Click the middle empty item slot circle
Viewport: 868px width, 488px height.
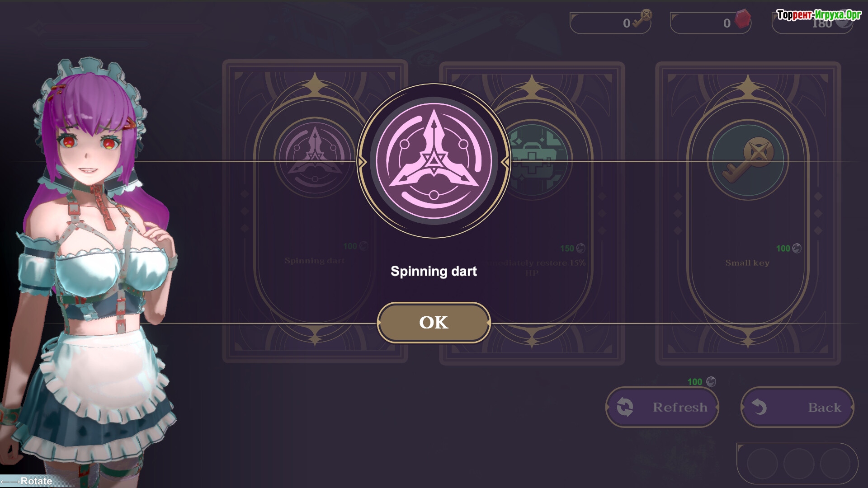[799, 464]
